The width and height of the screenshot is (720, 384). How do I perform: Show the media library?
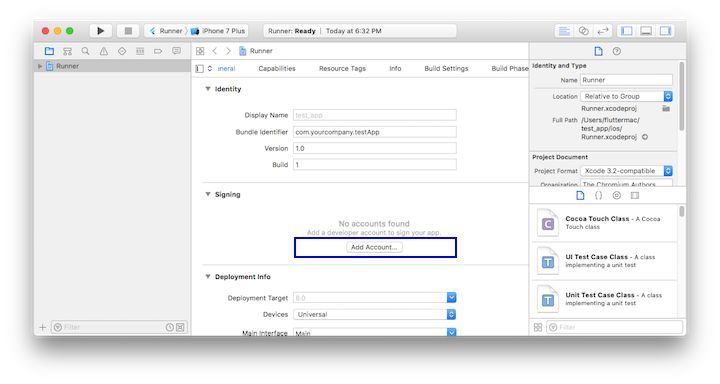[x=635, y=196]
